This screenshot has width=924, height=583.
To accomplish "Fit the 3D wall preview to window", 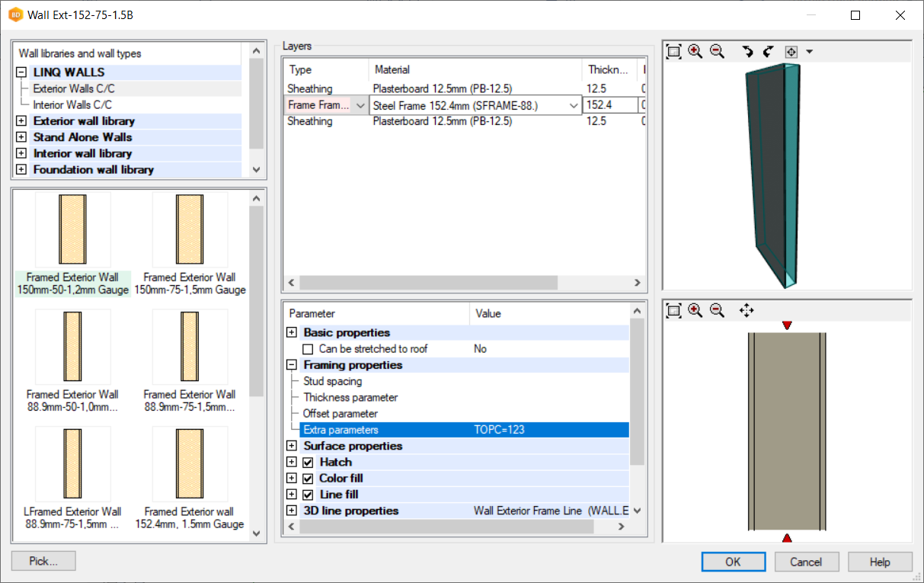I will [x=673, y=51].
